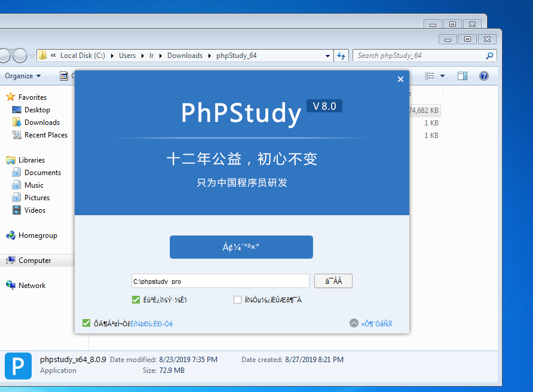Go to Users in the address breadcrumb
Viewport: 533px width, 392px height.
point(127,56)
